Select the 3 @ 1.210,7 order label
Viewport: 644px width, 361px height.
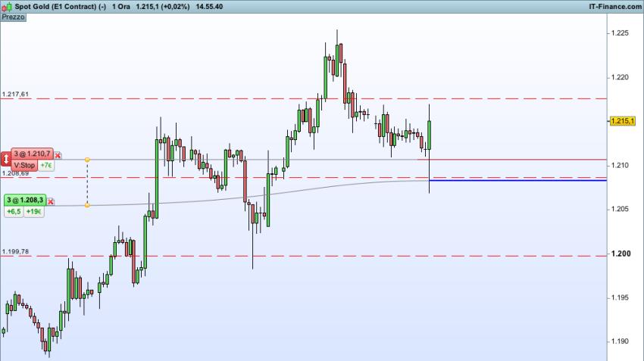pos(32,154)
